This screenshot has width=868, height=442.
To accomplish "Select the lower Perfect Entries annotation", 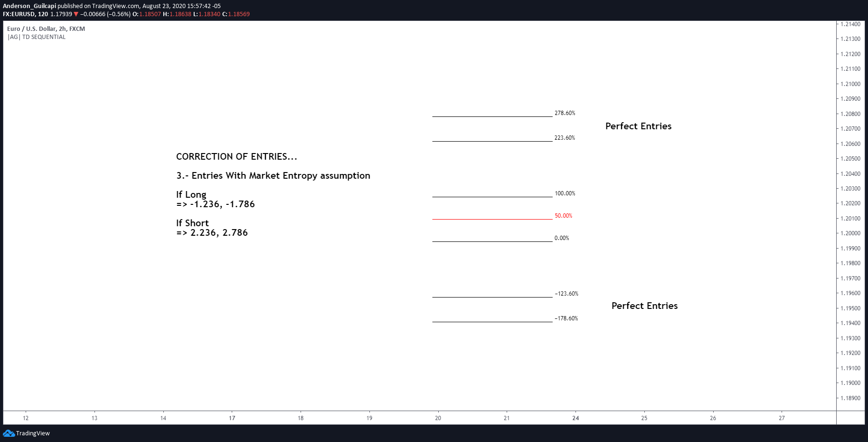I will click(x=644, y=306).
